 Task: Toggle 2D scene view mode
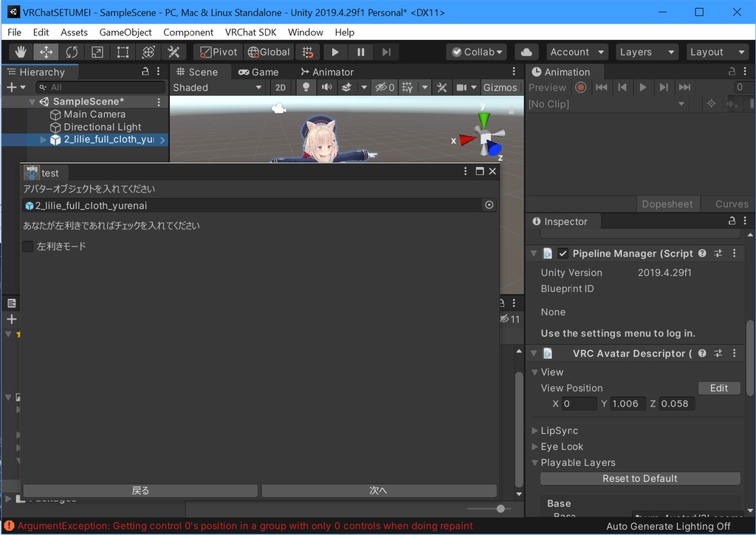[x=281, y=87]
